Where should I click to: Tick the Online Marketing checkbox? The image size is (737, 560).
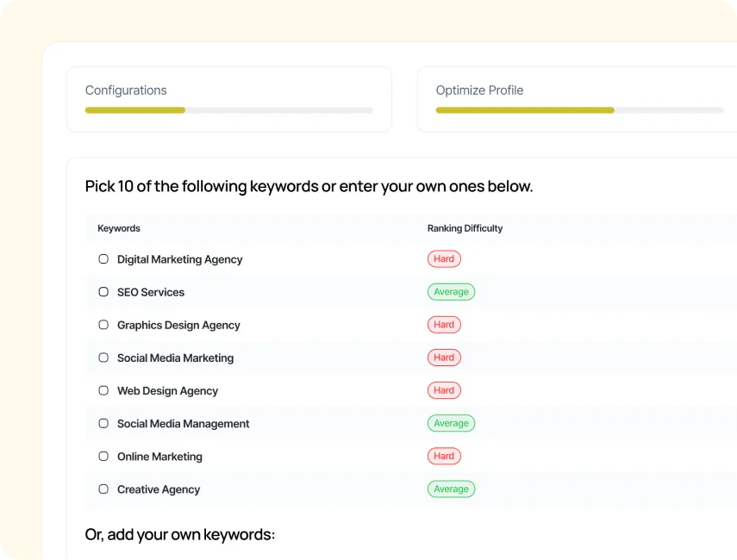click(x=103, y=456)
